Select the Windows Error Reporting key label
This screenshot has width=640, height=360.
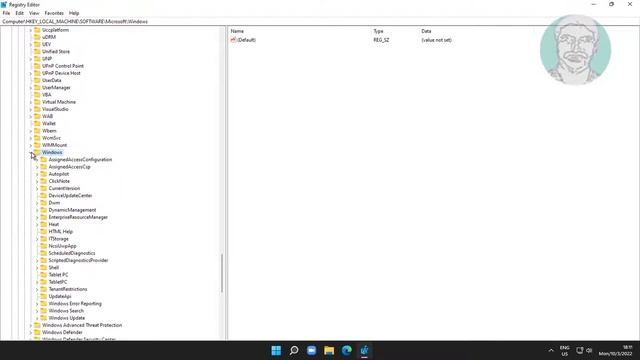pos(75,304)
